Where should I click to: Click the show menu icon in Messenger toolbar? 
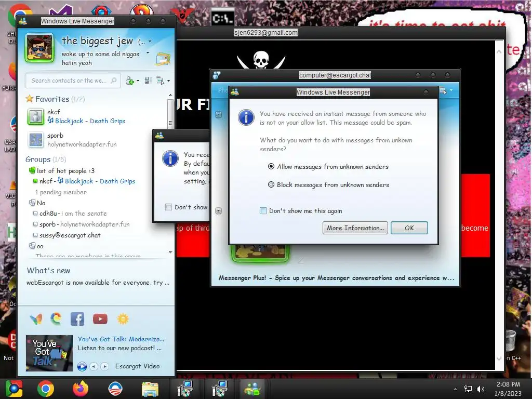(x=160, y=81)
